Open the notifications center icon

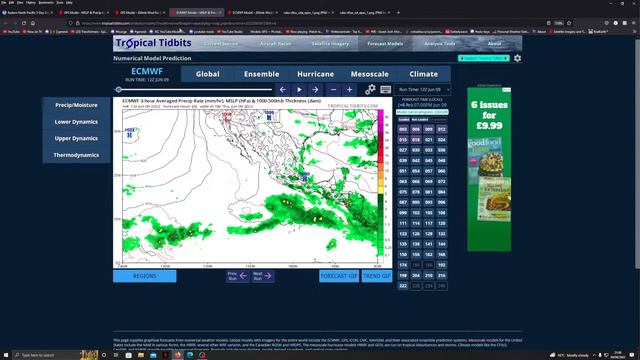click(632, 355)
